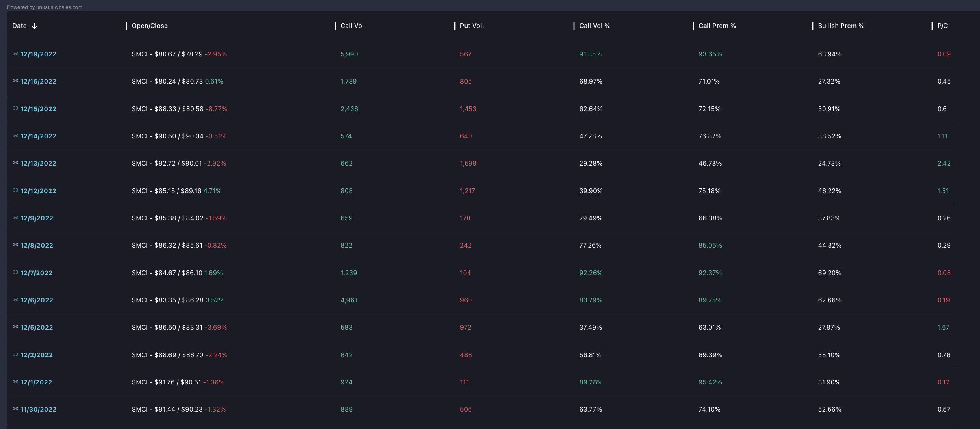Click the Bullish Prem % value 69.20%
The width and height of the screenshot is (980, 429).
pyautogui.click(x=830, y=273)
